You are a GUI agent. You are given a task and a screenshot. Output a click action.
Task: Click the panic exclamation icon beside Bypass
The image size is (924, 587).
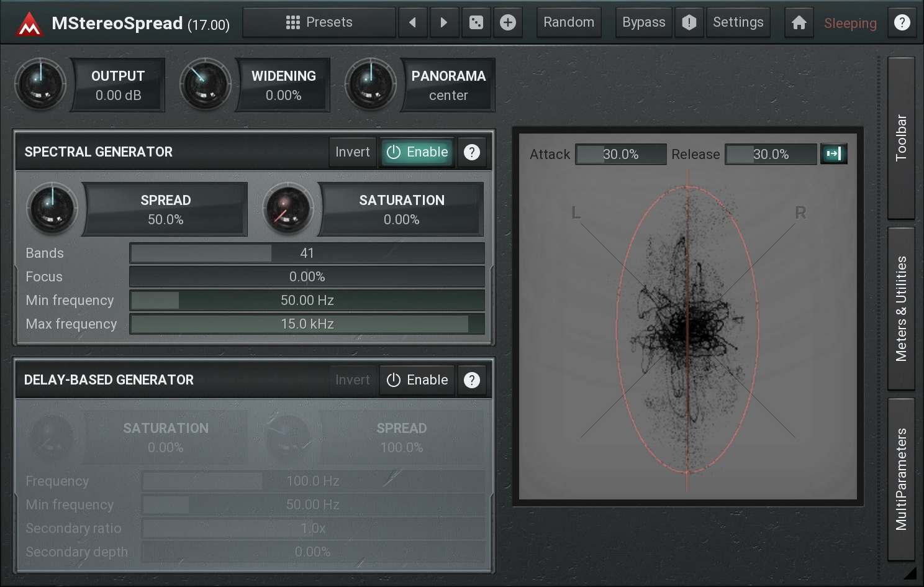point(689,23)
